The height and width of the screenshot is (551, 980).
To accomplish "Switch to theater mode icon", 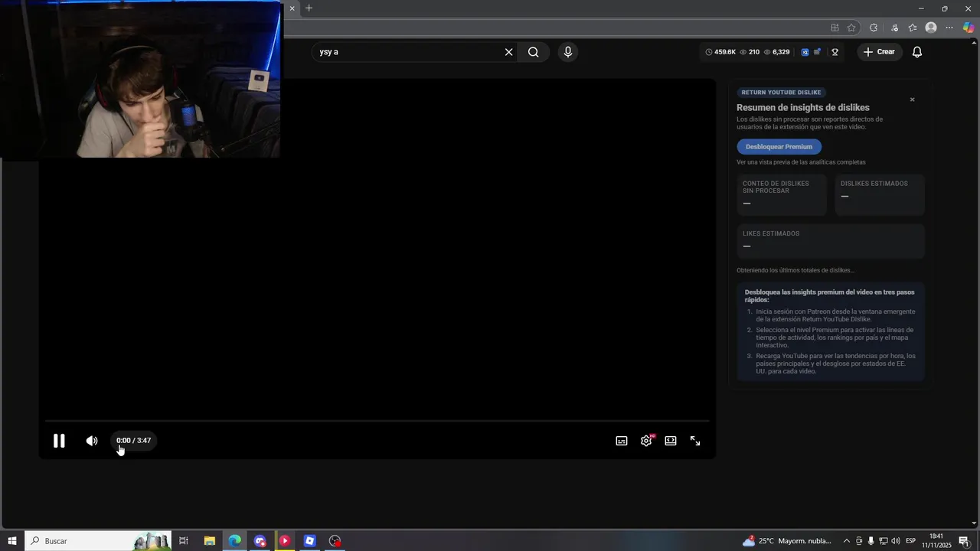I will (671, 441).
